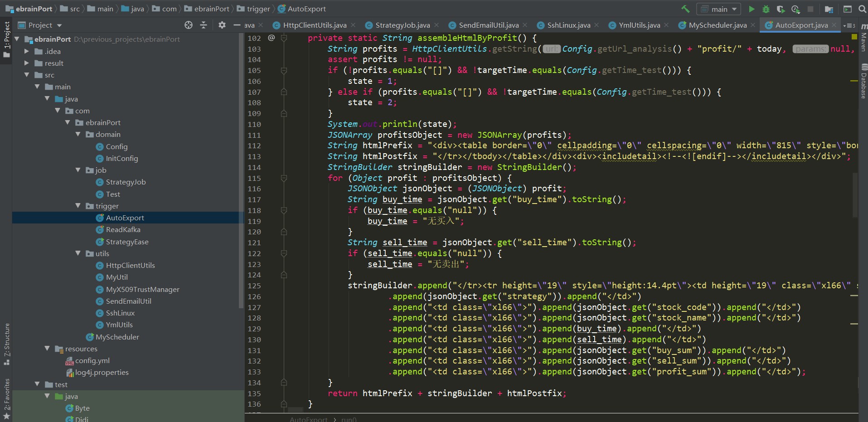Viewport: 868px width, 422px height.
Task: Show hidden editor tabs list icon
Action: tap(849, 25)
